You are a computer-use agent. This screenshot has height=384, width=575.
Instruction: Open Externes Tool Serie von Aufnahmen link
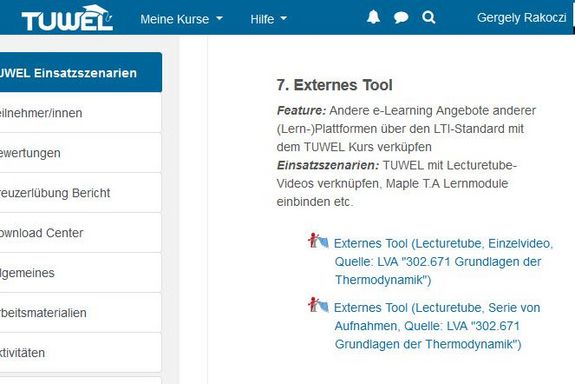point(437,326)
